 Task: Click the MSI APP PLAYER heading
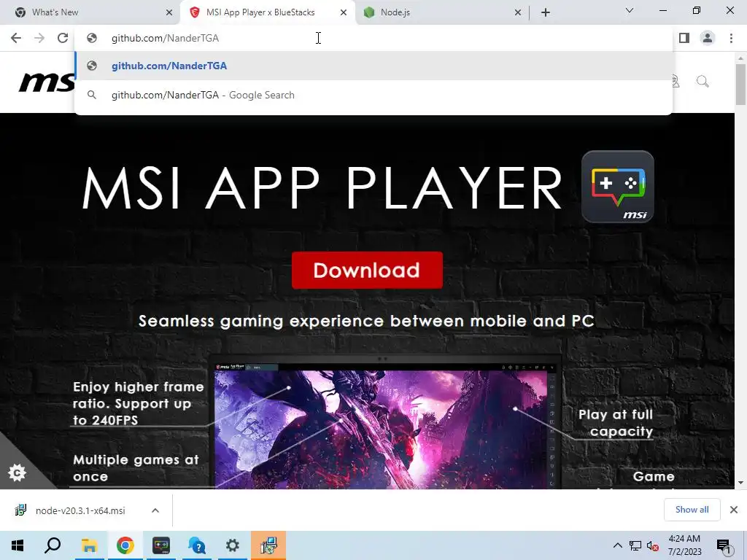point(322,187)
